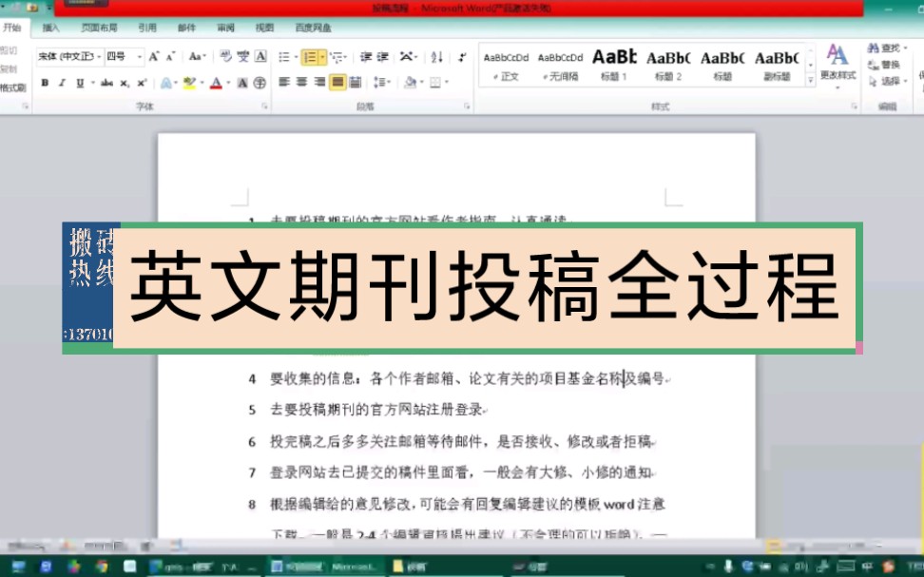The height and width of the screenshot is (577, 924).
Task: Select the sort icon in Paragraph group
Action: [437, 57]
